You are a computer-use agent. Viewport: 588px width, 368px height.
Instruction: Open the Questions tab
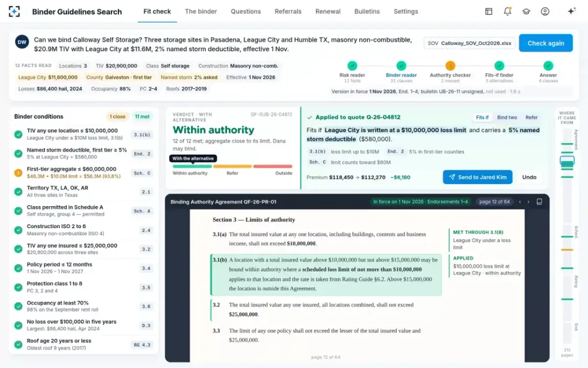246,11
